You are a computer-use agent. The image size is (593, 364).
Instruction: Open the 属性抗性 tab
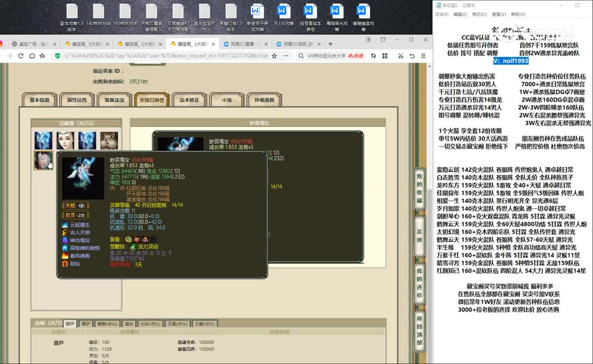(x=77, y=100)
